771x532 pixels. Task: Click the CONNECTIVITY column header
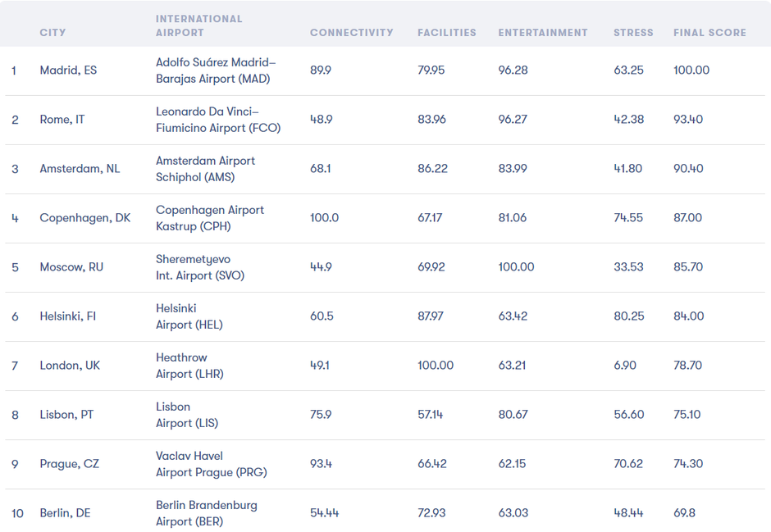click(x=351, y=33)
